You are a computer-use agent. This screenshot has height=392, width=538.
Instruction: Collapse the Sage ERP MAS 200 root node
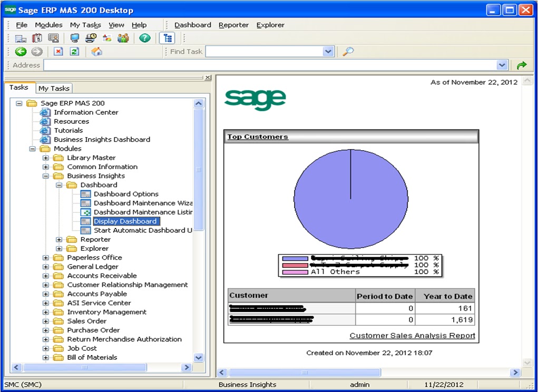pyautogui.click(x=19, y=103)
